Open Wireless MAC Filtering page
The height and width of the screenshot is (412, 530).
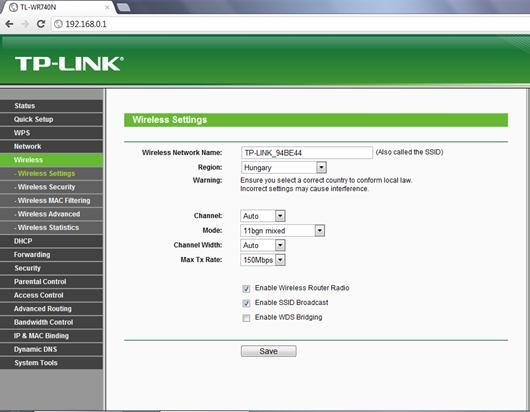coord(51,200)
